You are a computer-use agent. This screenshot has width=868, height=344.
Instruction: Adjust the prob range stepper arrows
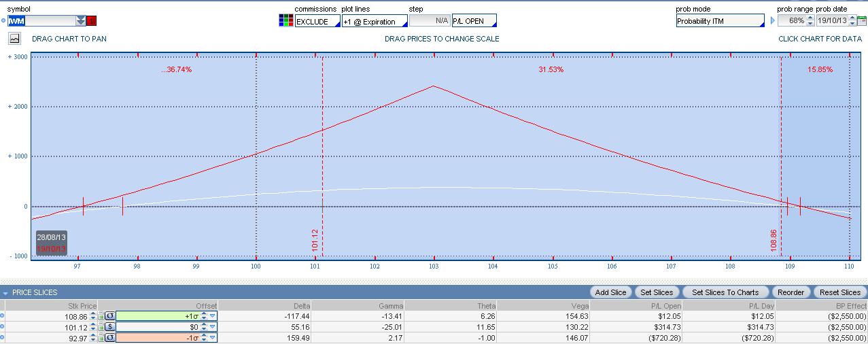[810, 21]
